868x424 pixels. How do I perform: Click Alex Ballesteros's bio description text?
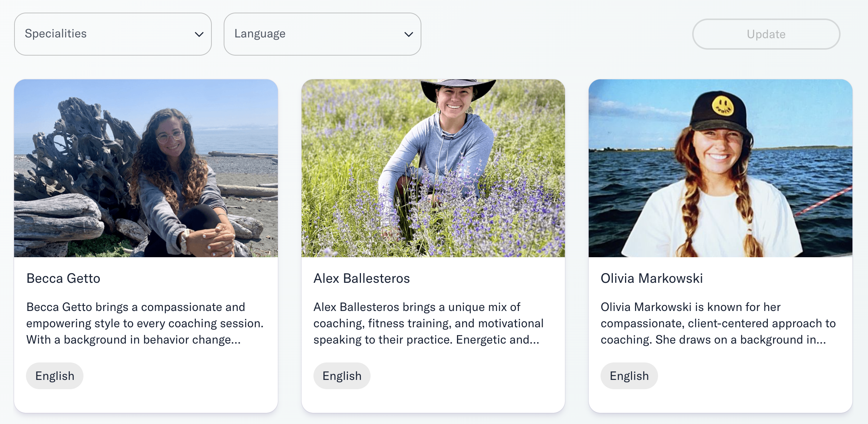[x=428, y=323]
